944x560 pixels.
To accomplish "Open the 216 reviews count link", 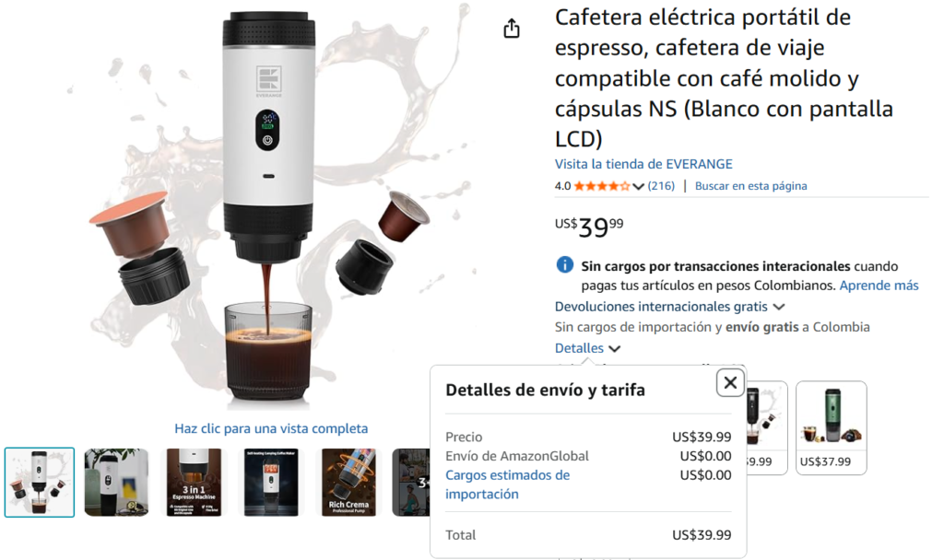I will (x=661, y=186).
